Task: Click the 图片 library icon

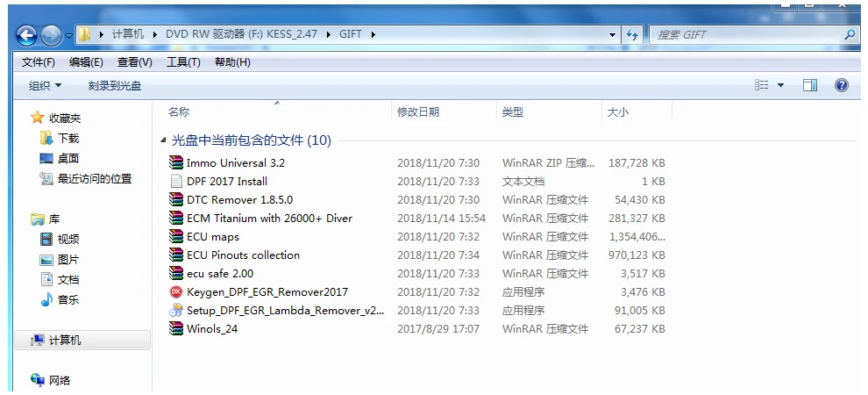Action: tap(46, 259)
